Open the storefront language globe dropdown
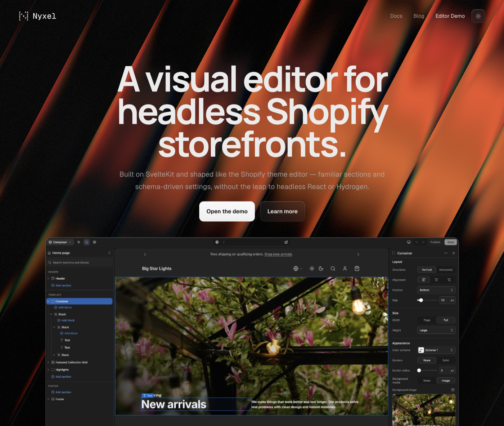This screenshot has width=504, height=426. tap(298, 269)
